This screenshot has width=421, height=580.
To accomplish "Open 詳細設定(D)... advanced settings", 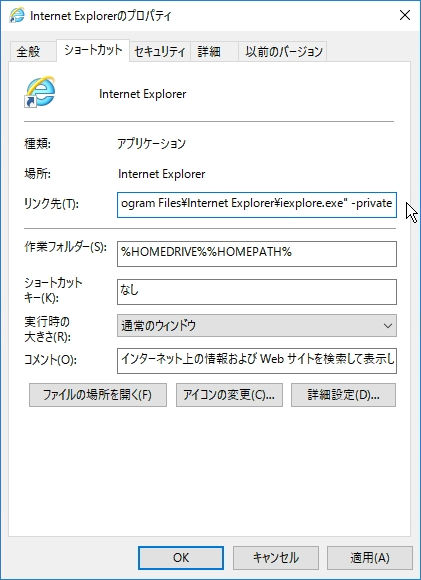I will click(x=343, y=395).
